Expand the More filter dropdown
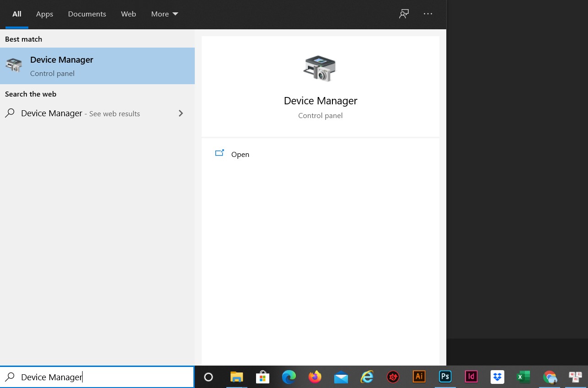This screenshot has height=388, width=588. (165, 14)
